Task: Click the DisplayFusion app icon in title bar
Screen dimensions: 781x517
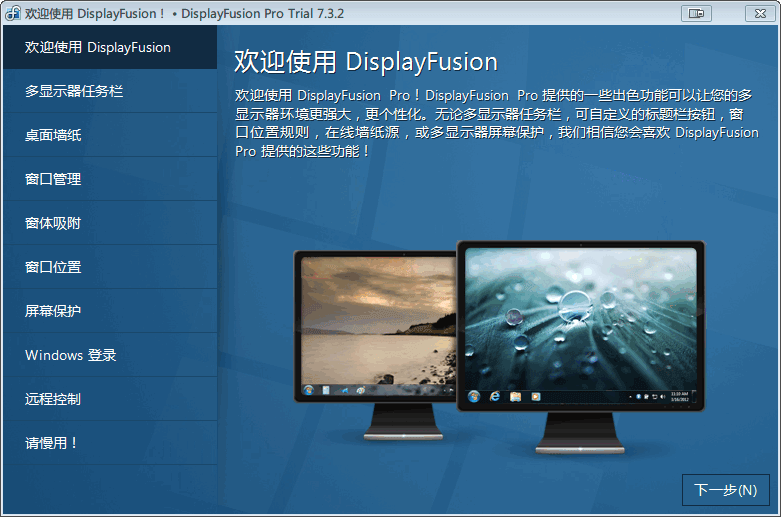Action: pyautogui.click(x=12, y=13)
